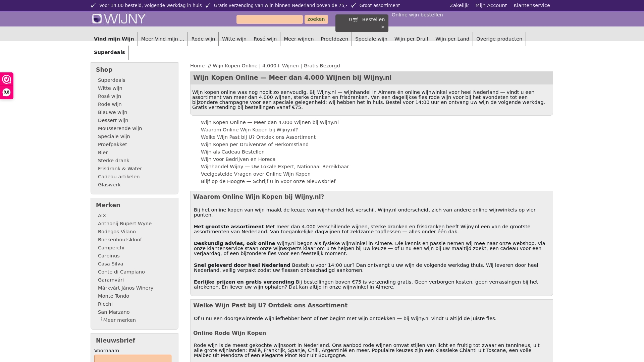This screenshot has width=644, height=362.
Task: Select Rode wijn in the top navigation
Action: [x=203, y=39]
